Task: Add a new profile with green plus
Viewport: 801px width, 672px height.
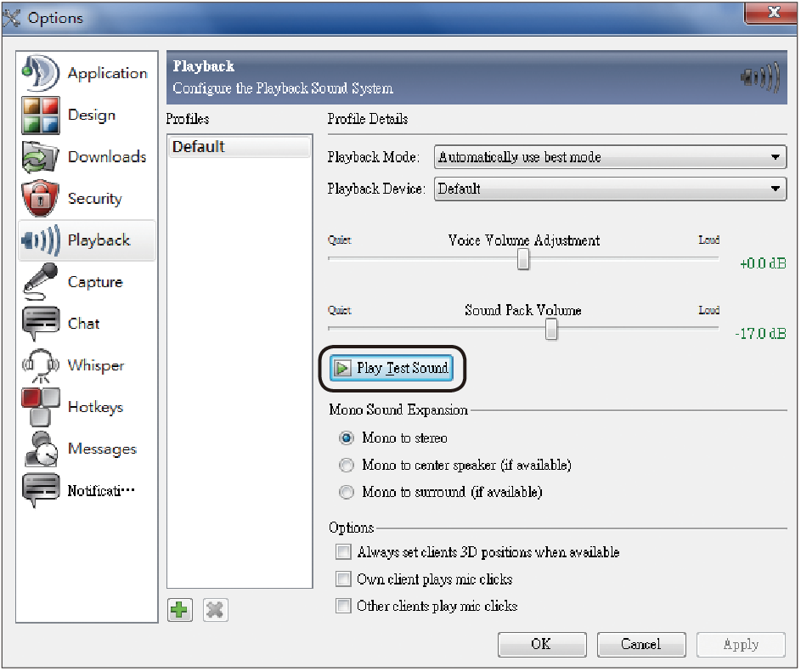Action: [180, 610]
